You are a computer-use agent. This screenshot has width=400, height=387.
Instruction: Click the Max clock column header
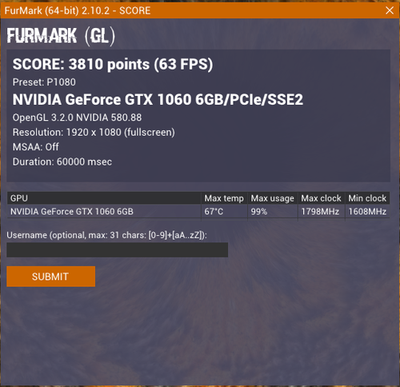click(x=321, y=198)
